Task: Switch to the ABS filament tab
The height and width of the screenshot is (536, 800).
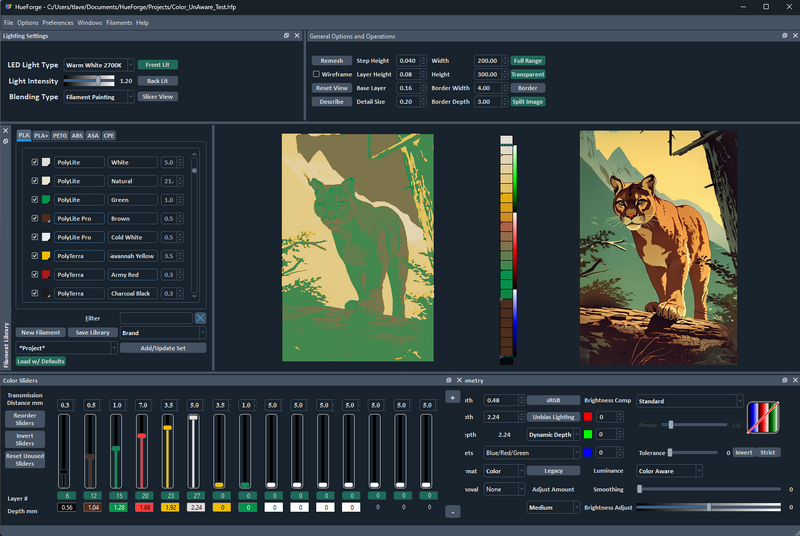Action: [x=77, y=135]
